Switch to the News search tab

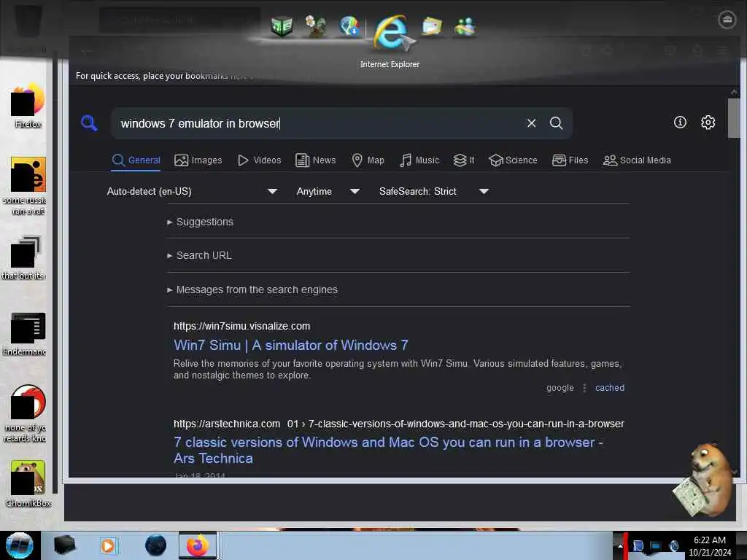click(315, 160)
